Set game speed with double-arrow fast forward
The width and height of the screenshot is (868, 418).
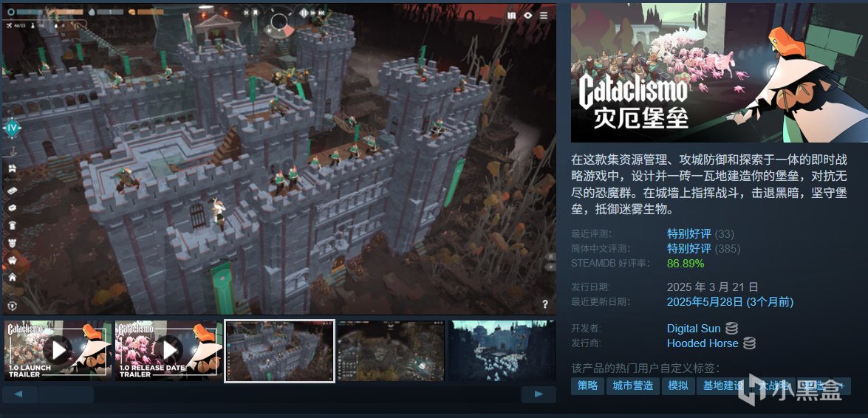[312, 12]
